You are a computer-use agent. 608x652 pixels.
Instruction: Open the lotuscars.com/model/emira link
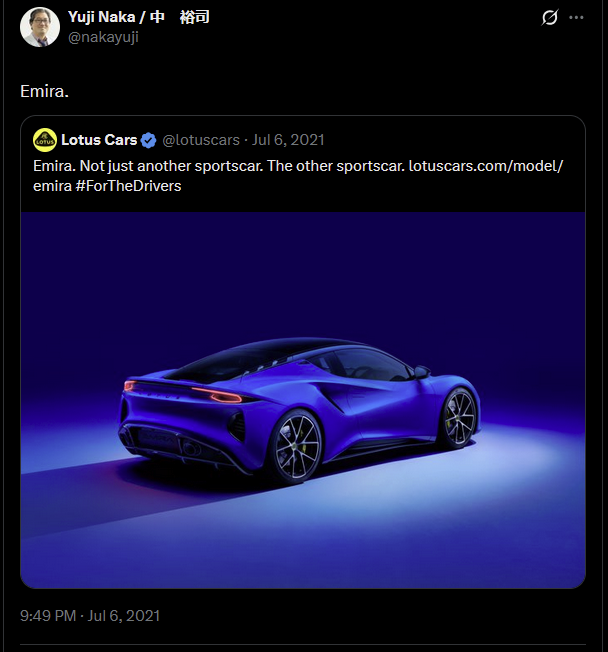(x=486, y=164)
